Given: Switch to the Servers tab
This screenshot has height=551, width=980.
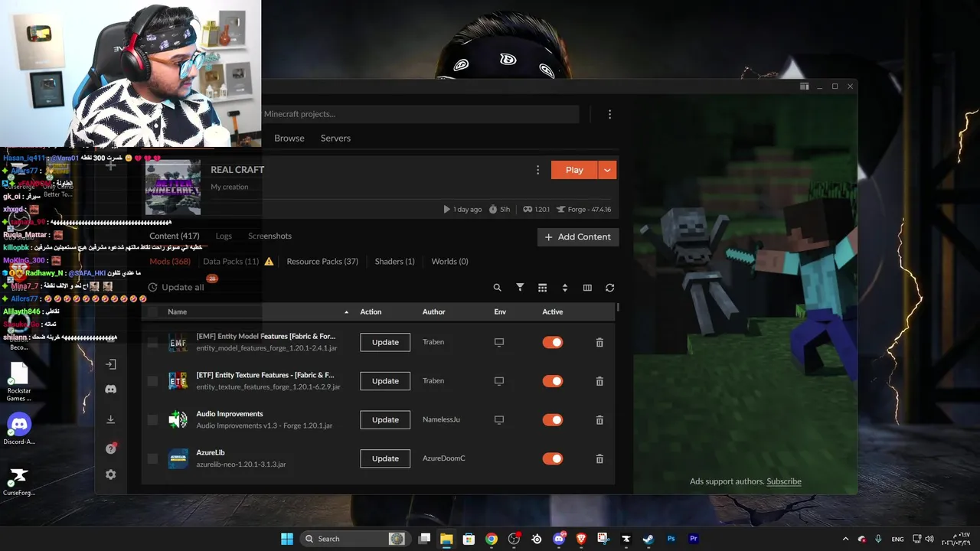Looking at the screenshot, I should point(335,139).
